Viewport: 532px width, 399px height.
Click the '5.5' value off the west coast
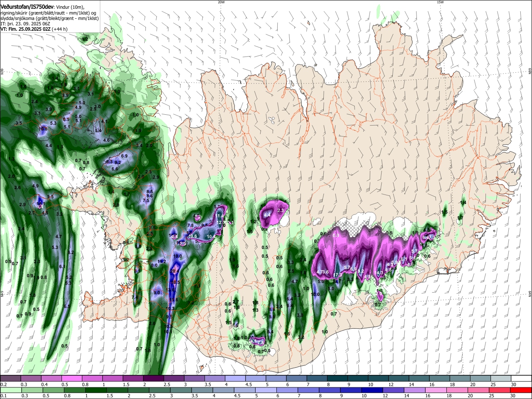(50, 197)
